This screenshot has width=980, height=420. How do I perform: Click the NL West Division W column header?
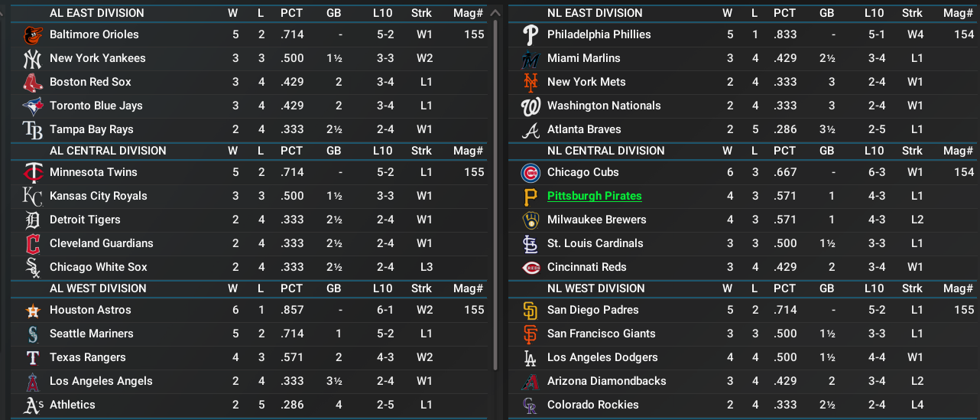pos(727,288)
